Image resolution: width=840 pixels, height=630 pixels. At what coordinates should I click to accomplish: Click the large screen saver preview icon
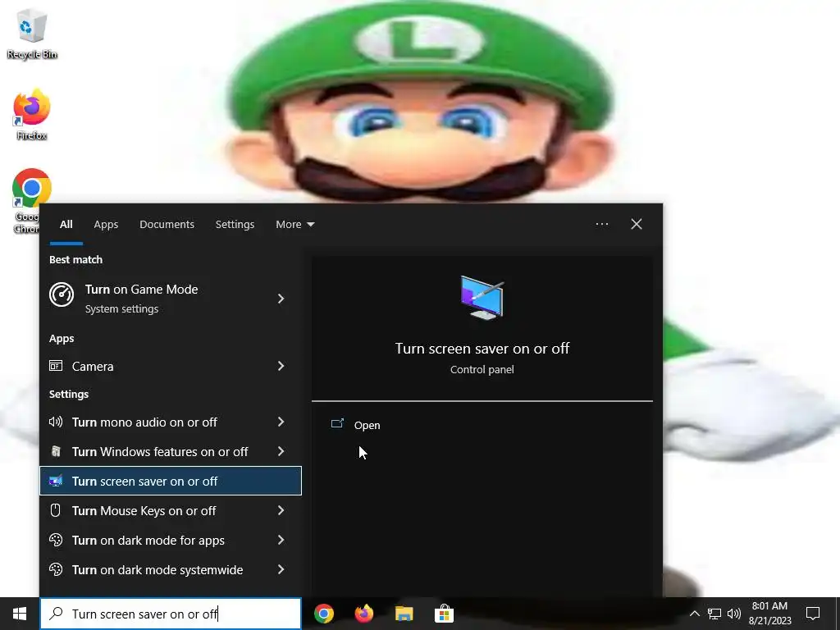[482, 297]
